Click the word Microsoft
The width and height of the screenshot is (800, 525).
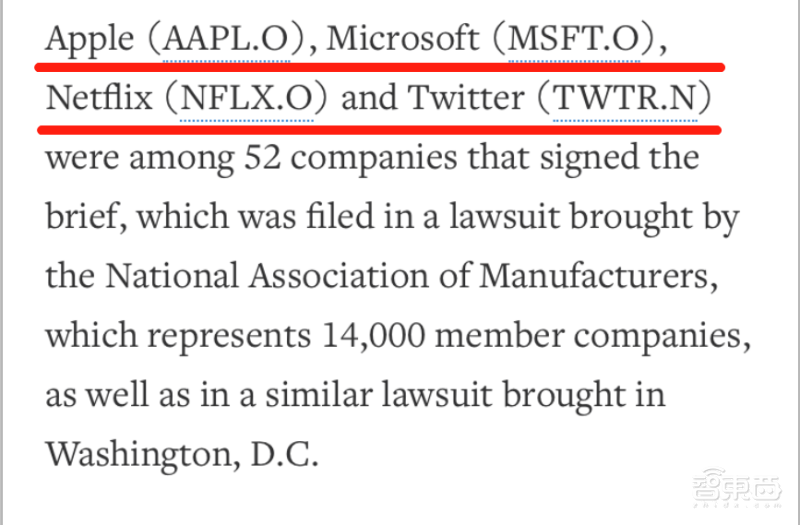[x=403, y=40]
